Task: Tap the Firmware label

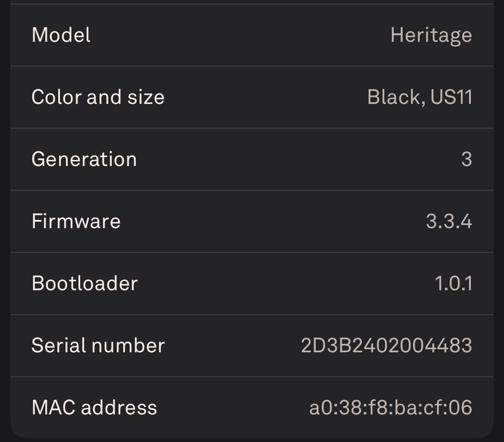Action: 76,221
